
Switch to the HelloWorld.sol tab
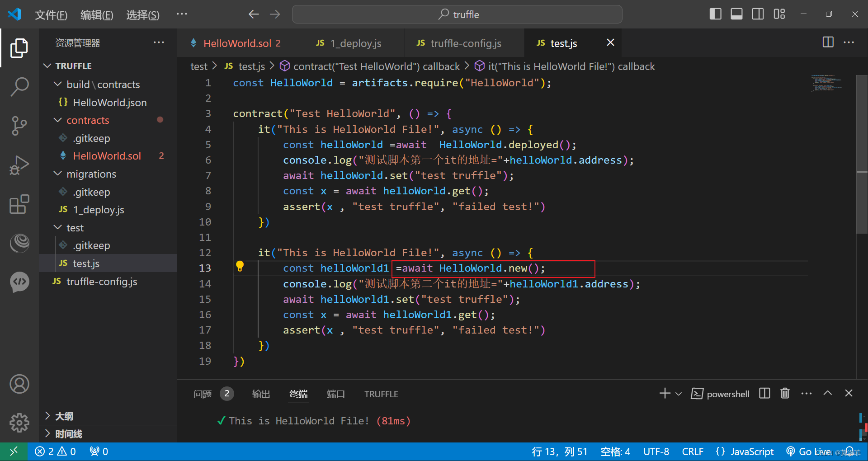pyautogui.click(x=241, y=43)
